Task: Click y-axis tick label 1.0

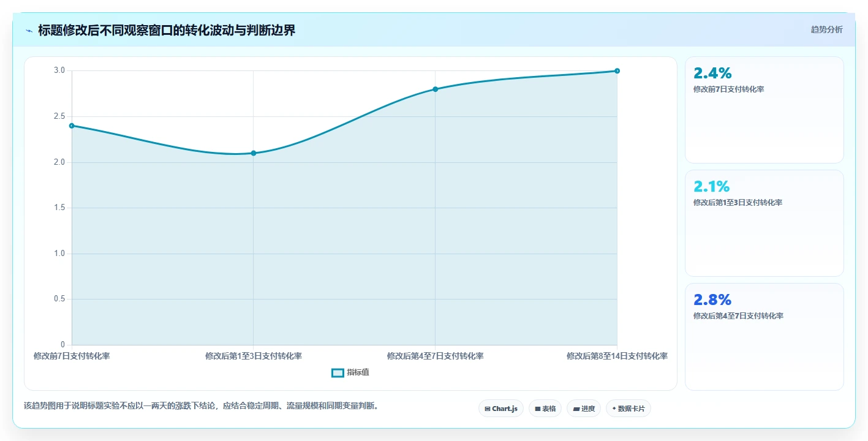Action: 59,254
